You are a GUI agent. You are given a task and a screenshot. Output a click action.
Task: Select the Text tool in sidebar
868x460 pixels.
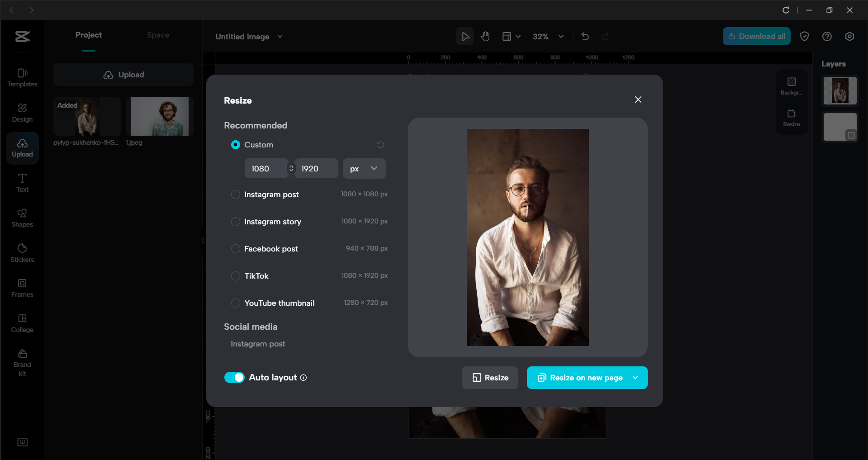[22, 183]
